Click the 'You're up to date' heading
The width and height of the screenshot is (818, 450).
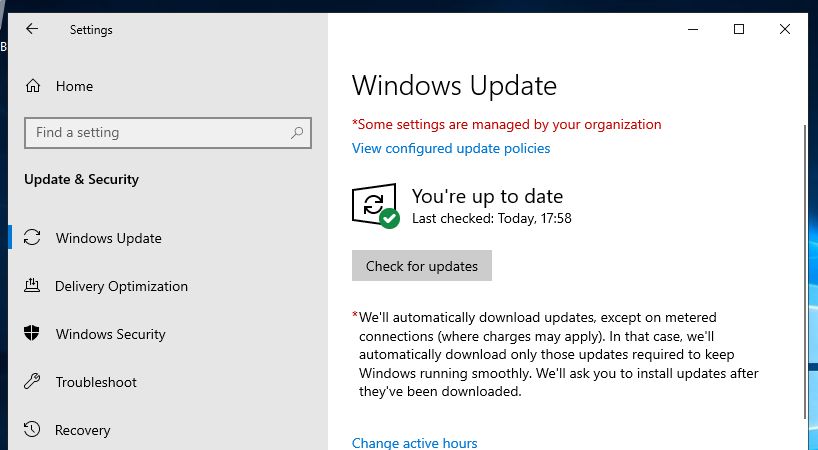(487, 197)
